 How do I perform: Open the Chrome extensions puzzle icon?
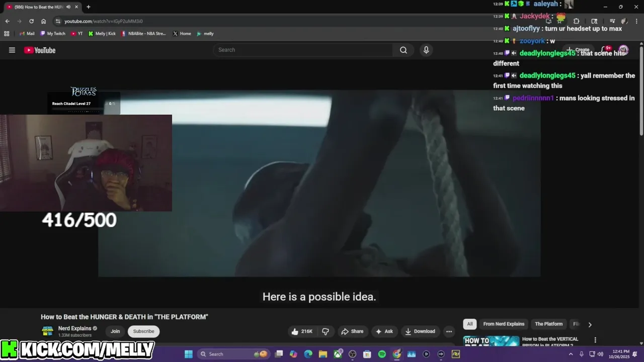(x=576, y=21)
